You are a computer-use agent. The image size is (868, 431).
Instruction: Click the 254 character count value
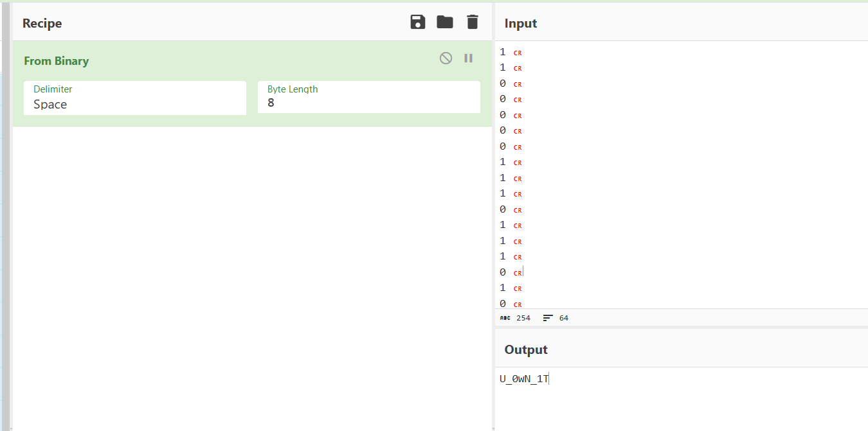tap(523, 318)
